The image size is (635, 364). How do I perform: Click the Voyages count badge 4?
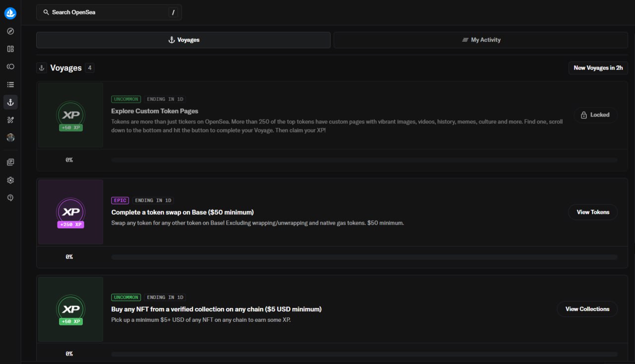89,68
